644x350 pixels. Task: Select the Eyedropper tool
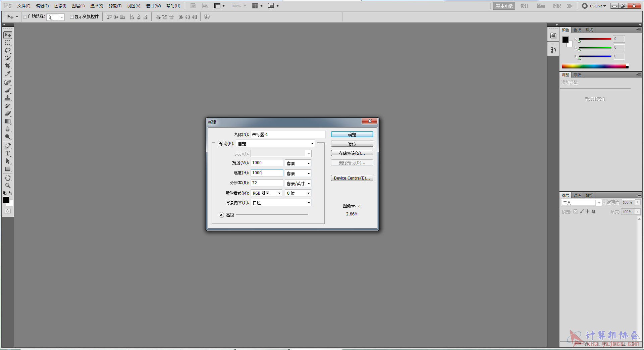[8, 73]
